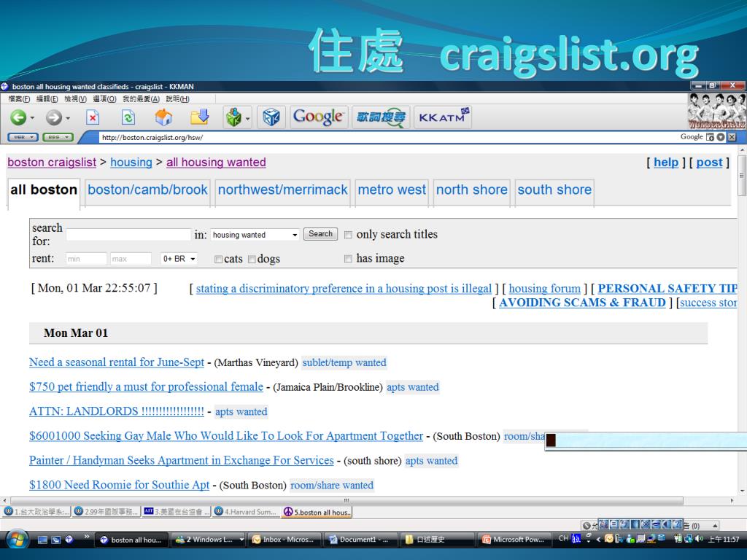747x560 pixels.
Task: Open ATTN: LANDLORDS listing
Action: coord(117,411)
